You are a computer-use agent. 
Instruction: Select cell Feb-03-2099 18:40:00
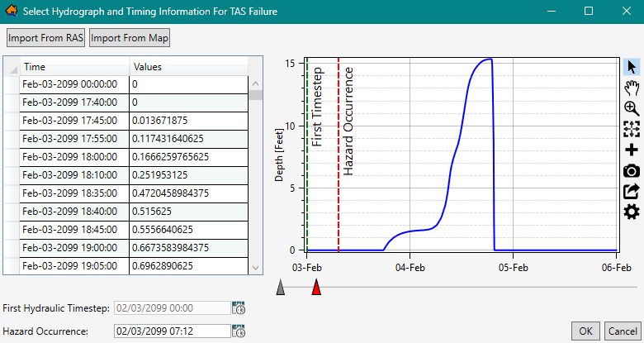pos(74,212)
